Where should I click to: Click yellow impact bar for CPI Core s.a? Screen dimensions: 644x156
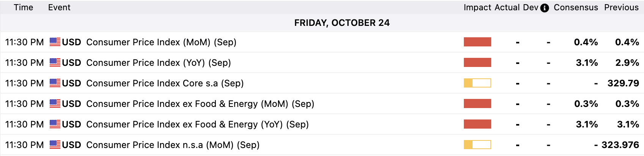pos(477,83)
